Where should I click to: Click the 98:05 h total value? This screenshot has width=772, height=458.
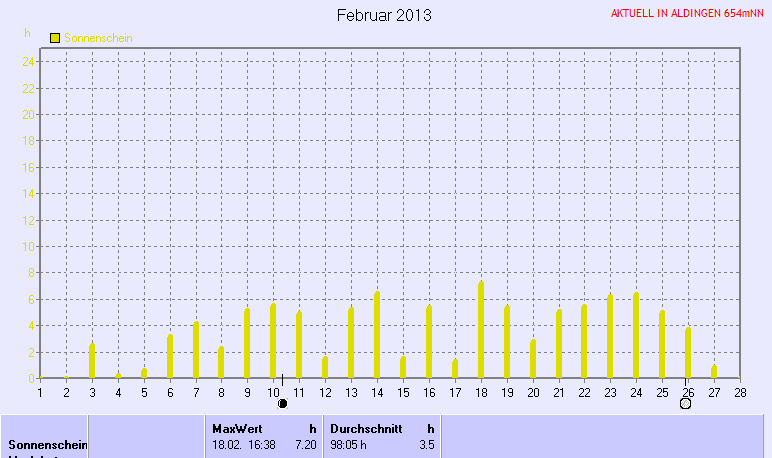[x=349, y=444]
